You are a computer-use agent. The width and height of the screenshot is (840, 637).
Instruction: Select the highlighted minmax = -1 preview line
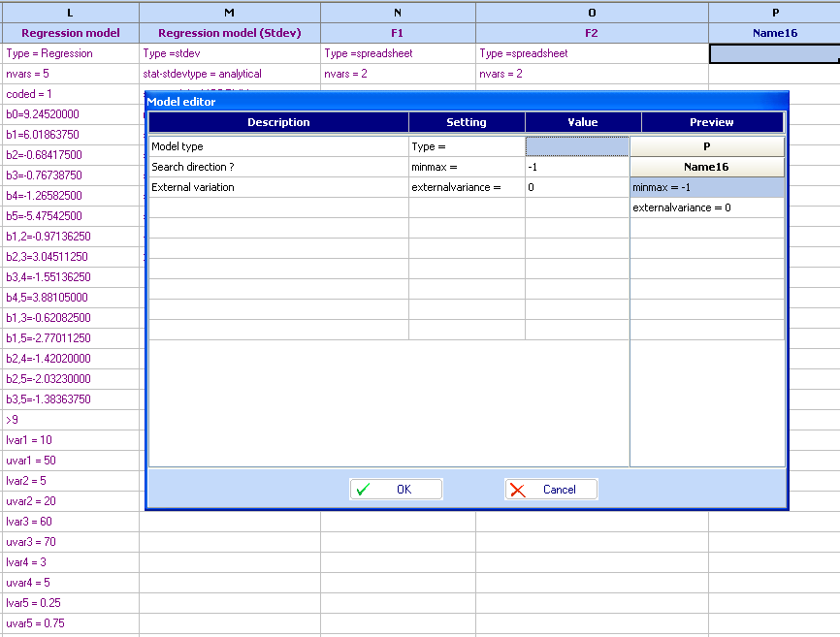[x=707, y=187]
